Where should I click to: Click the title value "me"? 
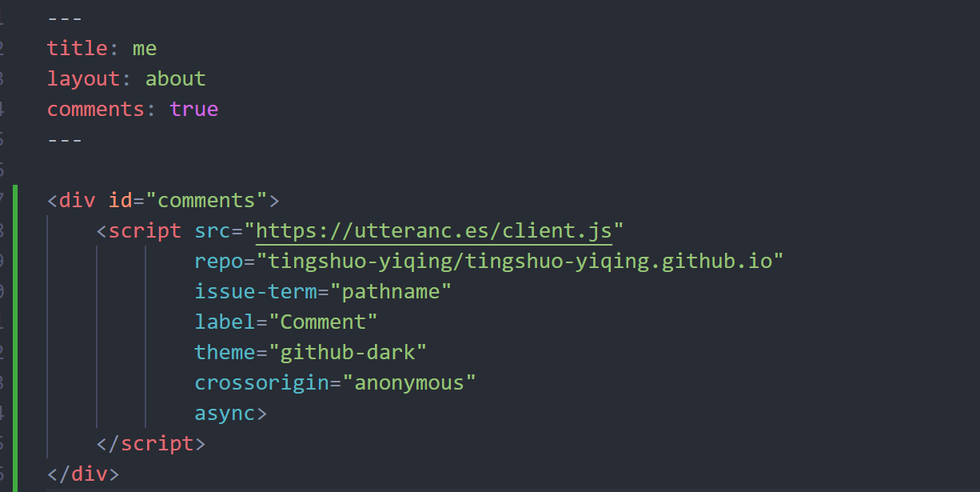point(145,49)
